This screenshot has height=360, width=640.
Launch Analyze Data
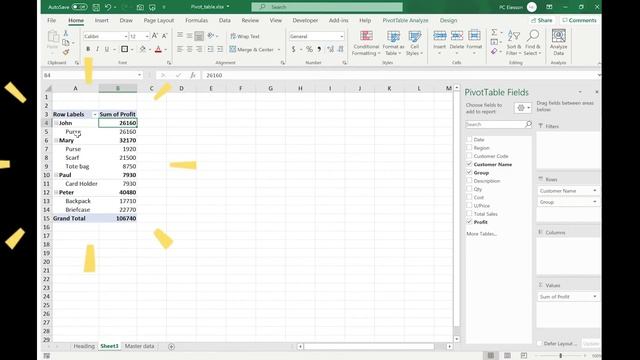[558, 43]
